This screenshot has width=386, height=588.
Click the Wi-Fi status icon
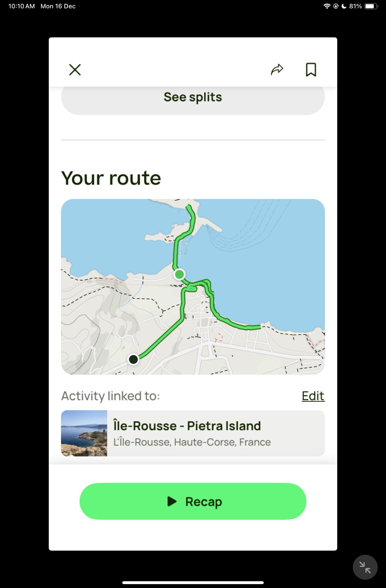pyautogui.click(x=327, y=6)
